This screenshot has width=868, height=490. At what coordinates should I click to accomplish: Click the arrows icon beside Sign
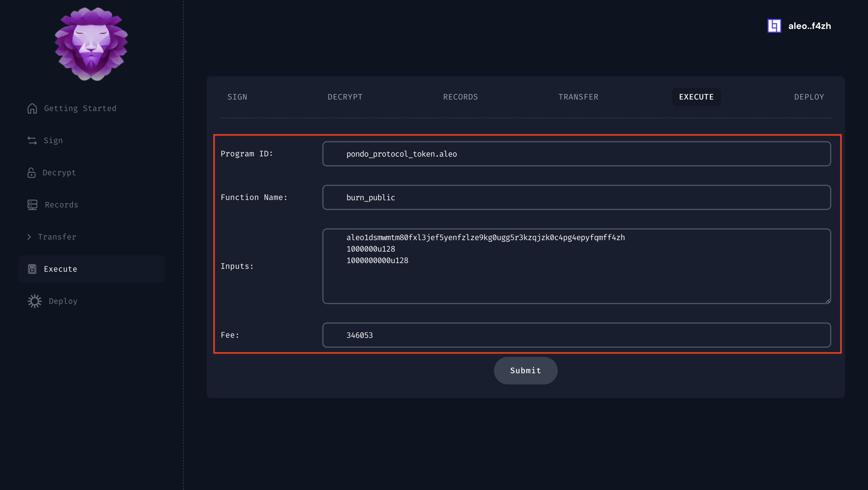pyautogui.click(x=32, y=141)
